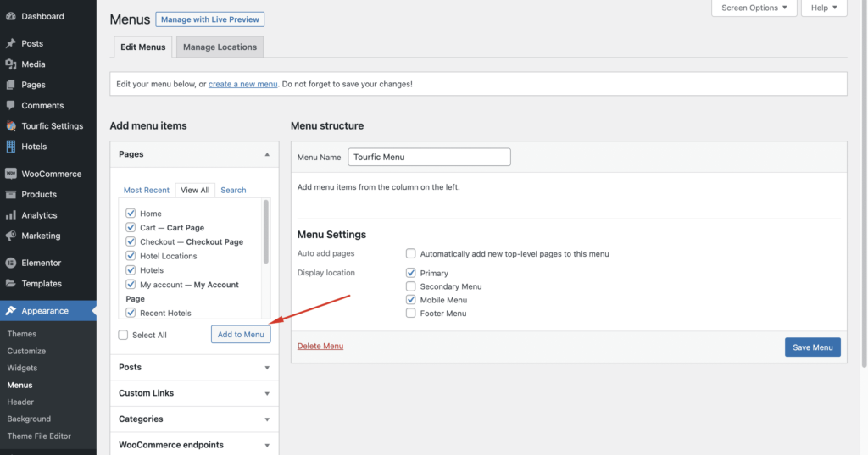Viewport: 868px width, 455px height.
Task: Open the Customize submenu item
Action: point(26,351)
